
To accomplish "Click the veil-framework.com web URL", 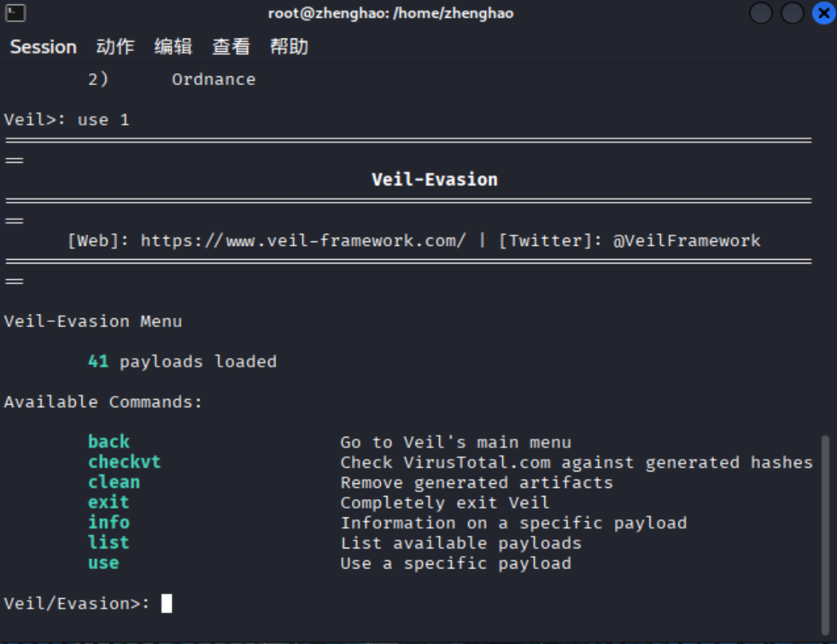I will (x=303, y=241).
